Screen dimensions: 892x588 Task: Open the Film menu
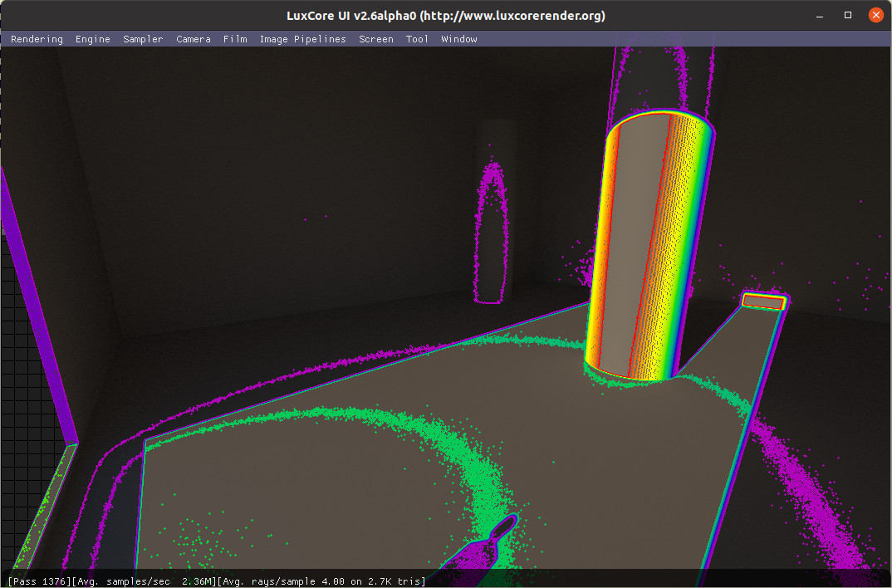[x=235, y=39]
